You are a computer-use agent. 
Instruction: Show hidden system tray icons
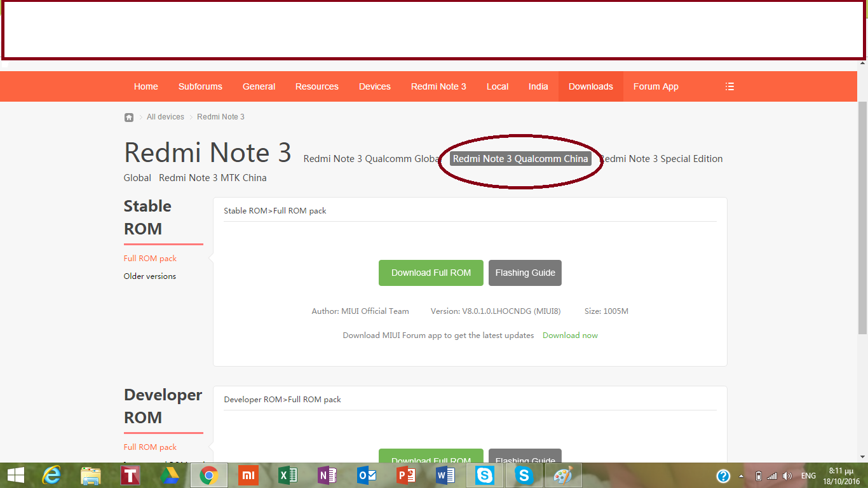pyautogui.click(x=741, y=476)
